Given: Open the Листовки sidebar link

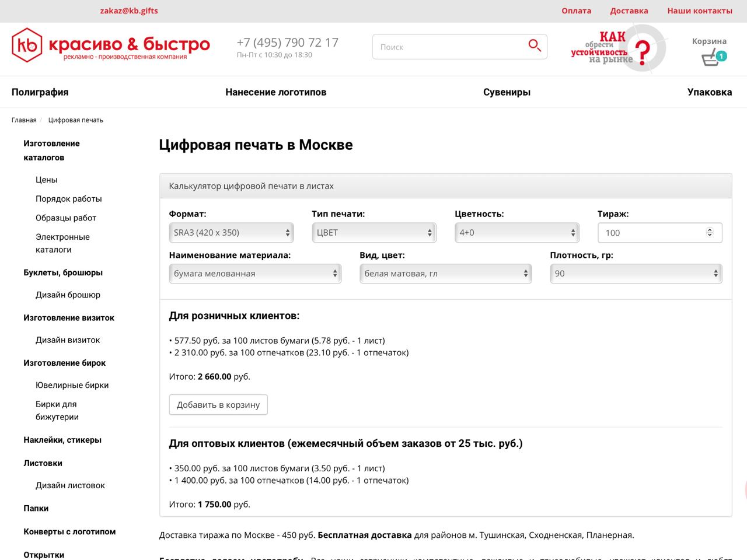Looking at the screenshot, I should coord(43,463).
